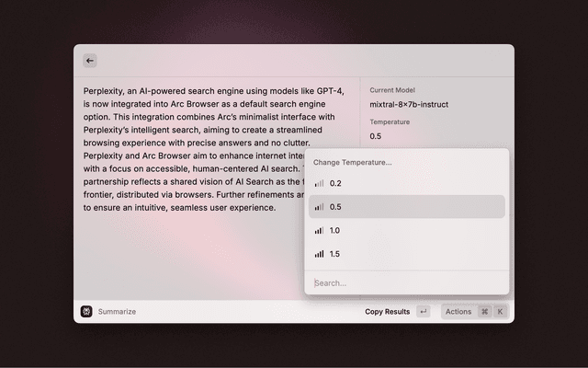Screen dimensions: 588x368
Task: Click the signal bars icon beside 0.5
Action: [x=319, y=207]
